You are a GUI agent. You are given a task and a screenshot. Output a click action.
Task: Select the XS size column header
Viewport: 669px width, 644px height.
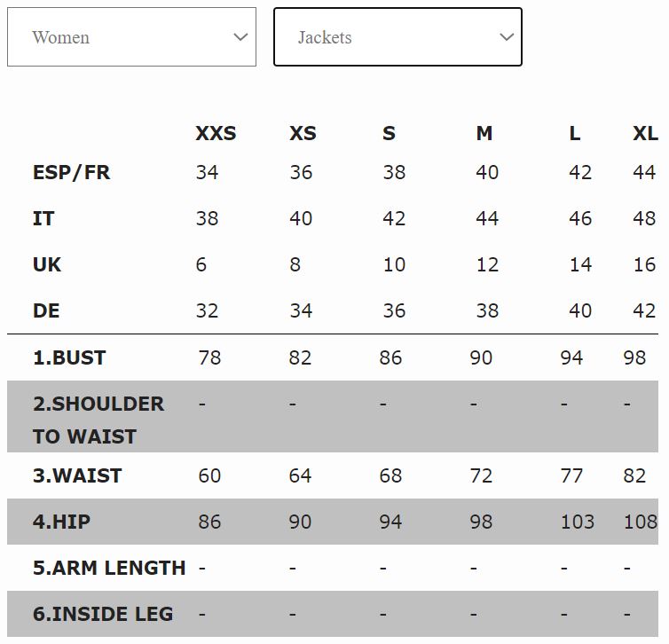303,133
